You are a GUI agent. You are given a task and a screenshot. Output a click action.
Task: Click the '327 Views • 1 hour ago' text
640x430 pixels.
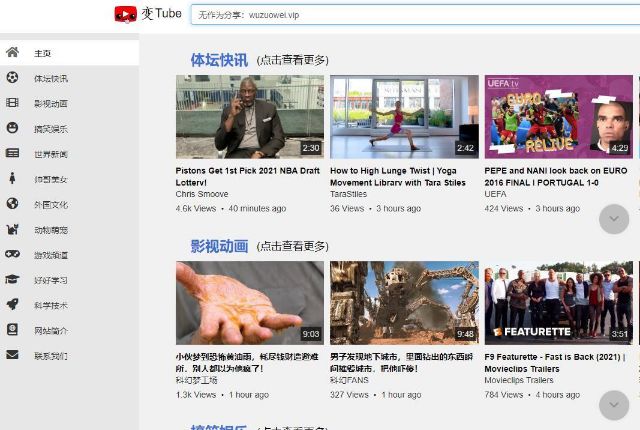(376, 395)
